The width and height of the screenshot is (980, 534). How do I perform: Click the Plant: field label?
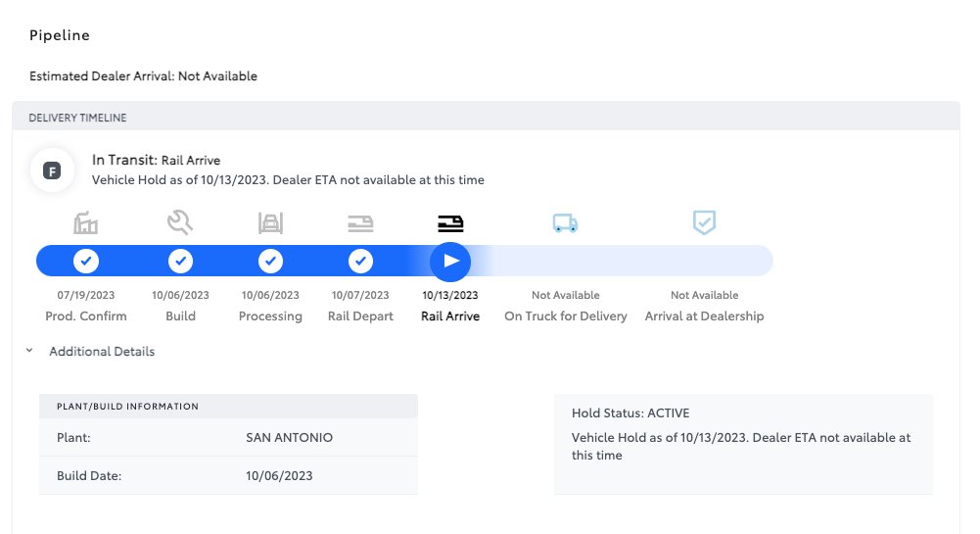(73, 438)
